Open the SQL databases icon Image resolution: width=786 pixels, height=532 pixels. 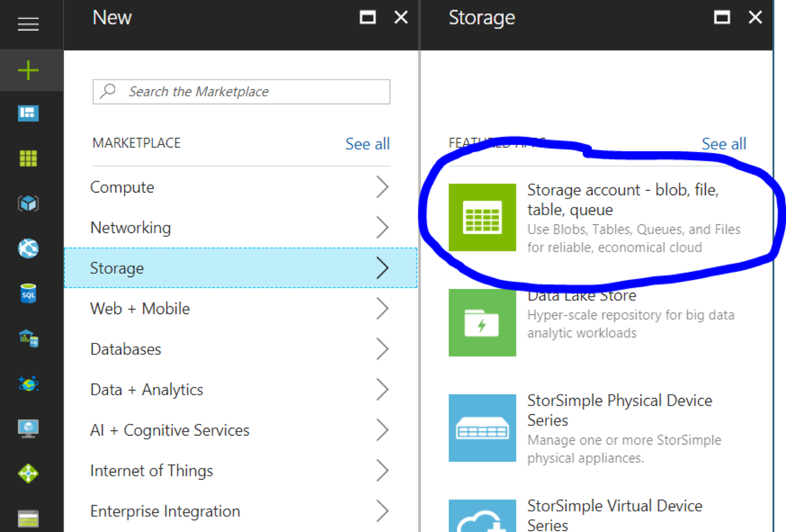point(28,294)
